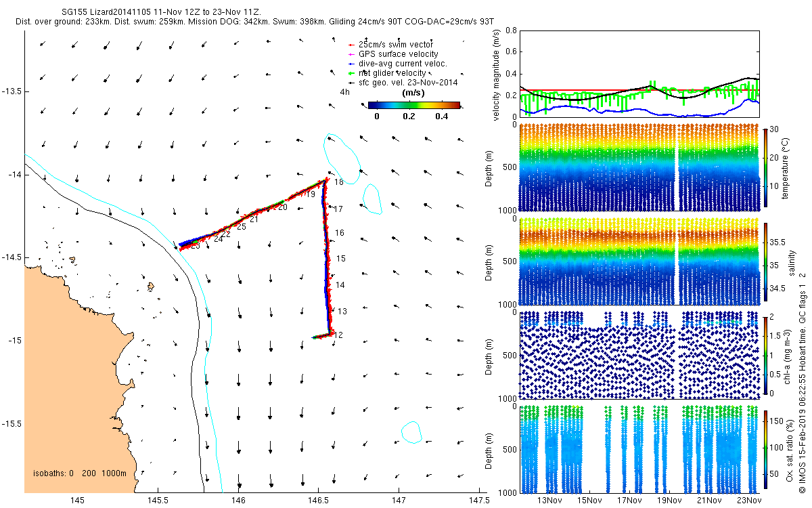Image resolution: width=812 pixels, height=508 pixels.
Task: Click the black sfc geo. vel. legend marker
Action: [350, 82]
